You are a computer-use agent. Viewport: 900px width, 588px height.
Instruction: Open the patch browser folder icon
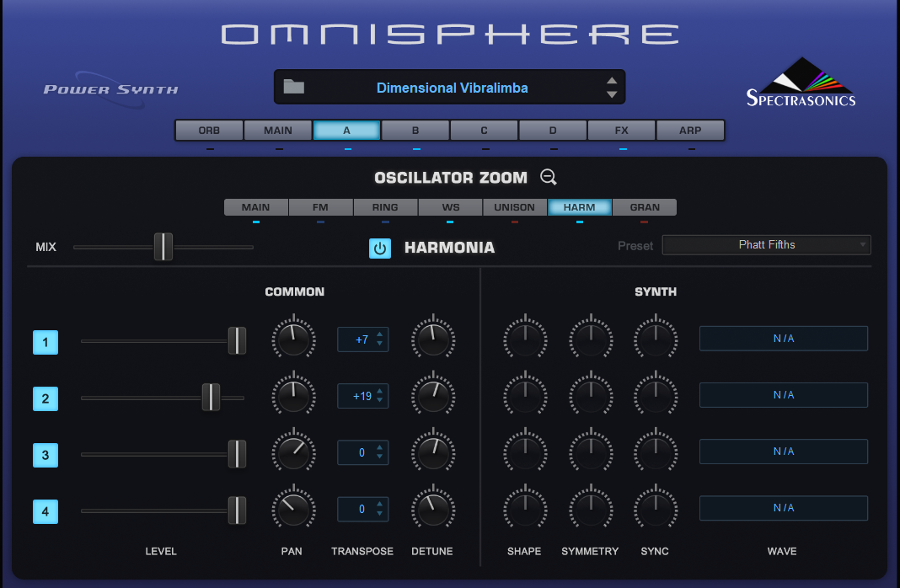[294, 87]
